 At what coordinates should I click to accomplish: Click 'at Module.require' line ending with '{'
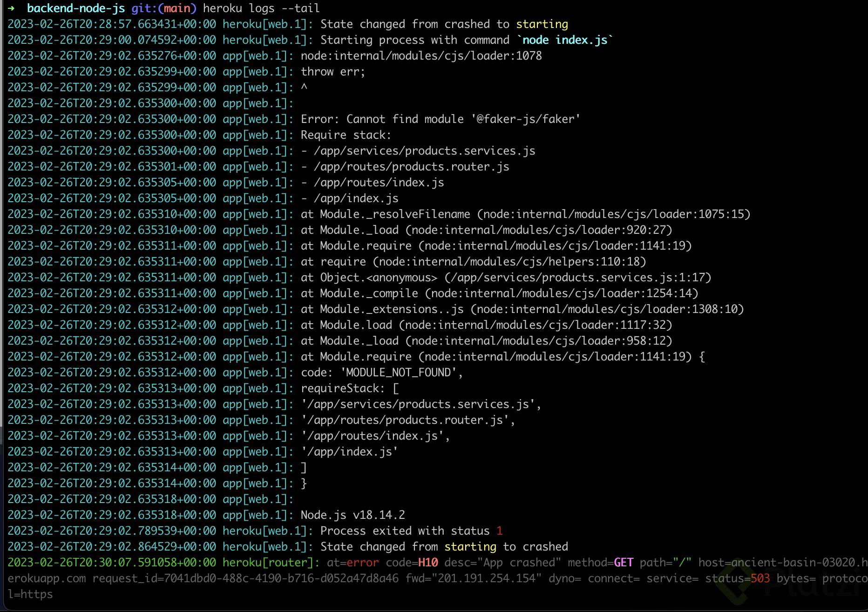tap(503, 357)
